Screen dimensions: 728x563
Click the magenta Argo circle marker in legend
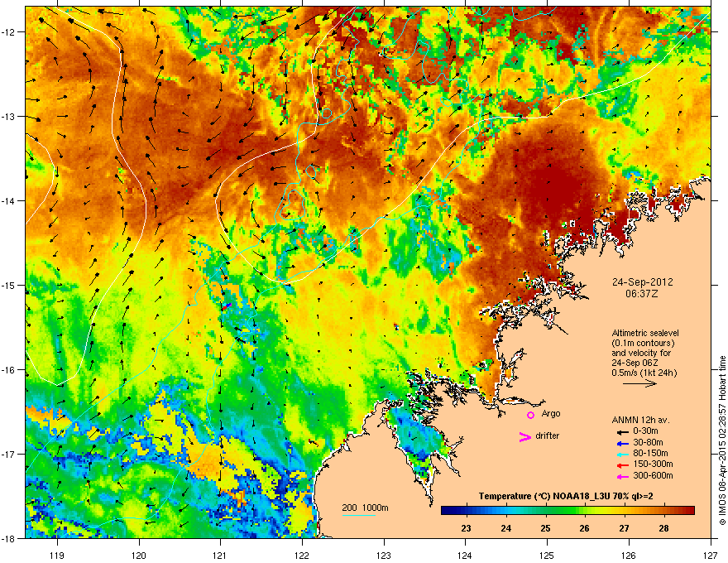coord(530,415)
